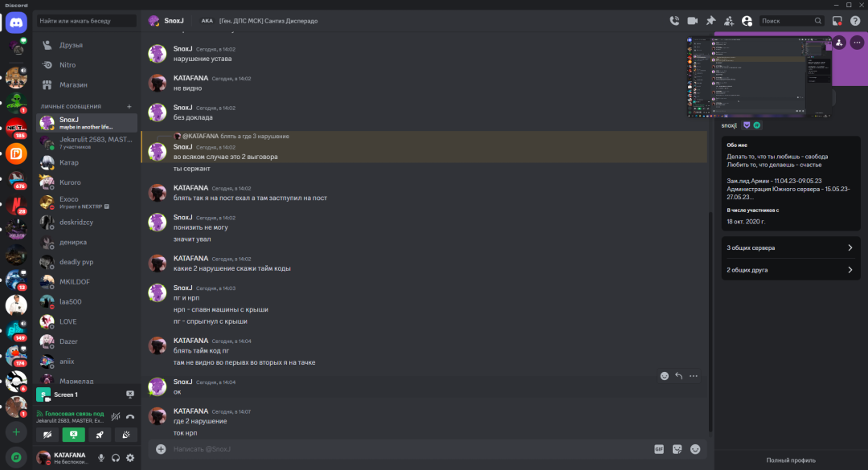The width and height of the screenshot is (868, 470).
Task: Stop screen sharing with green button
Action: point(74,435)
